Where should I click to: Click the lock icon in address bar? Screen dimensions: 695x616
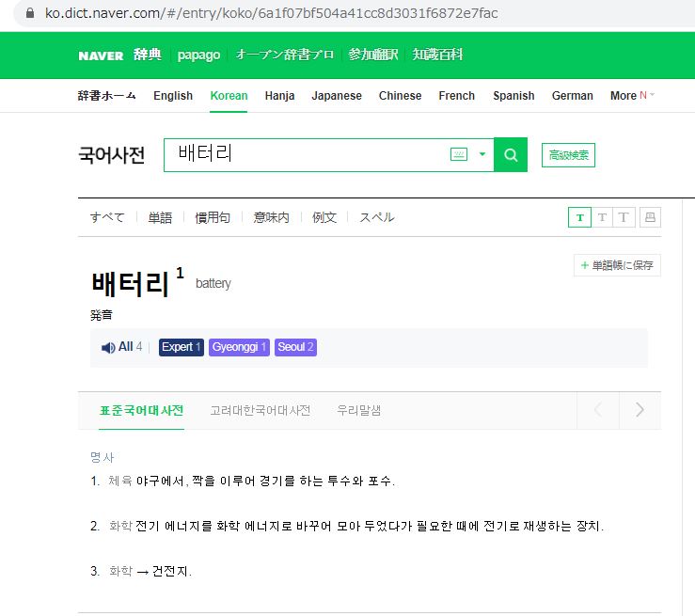pyautogui.click(x=29, y=13)
